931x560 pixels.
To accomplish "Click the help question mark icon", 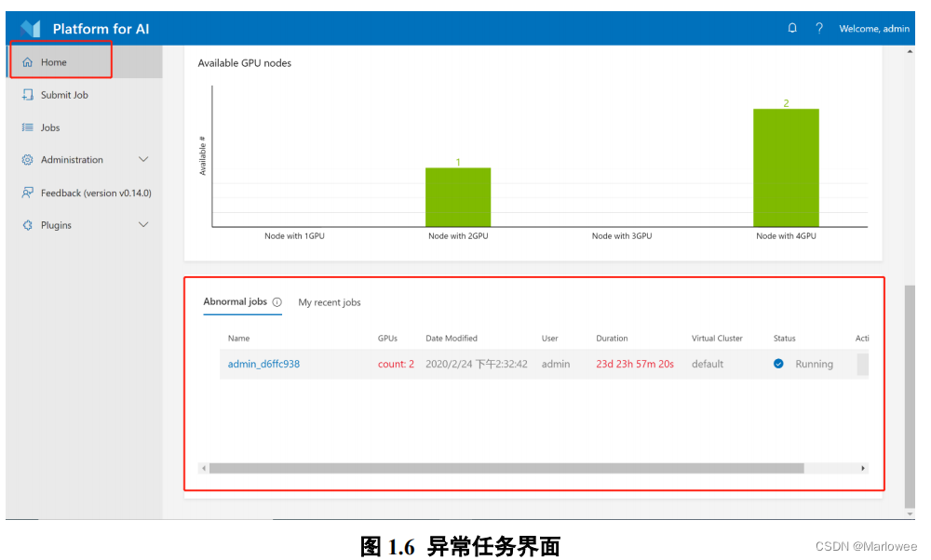I will click(x=819, y=28).
